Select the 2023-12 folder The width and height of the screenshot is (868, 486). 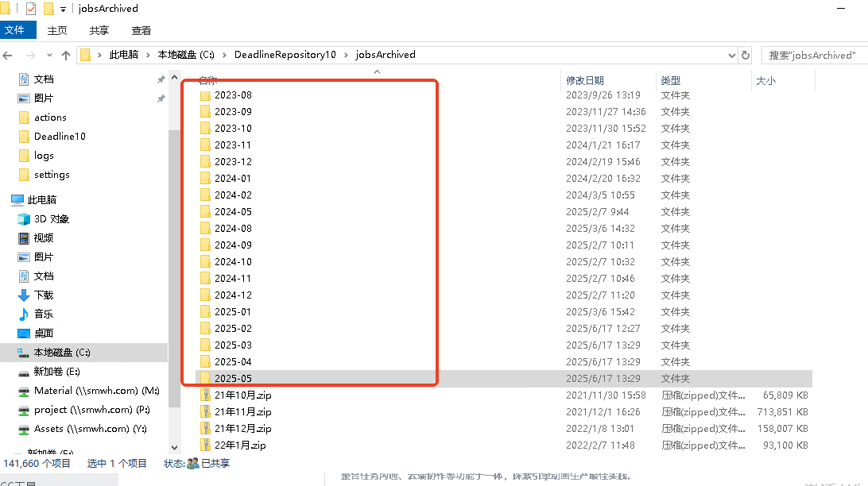click(233, 161)
